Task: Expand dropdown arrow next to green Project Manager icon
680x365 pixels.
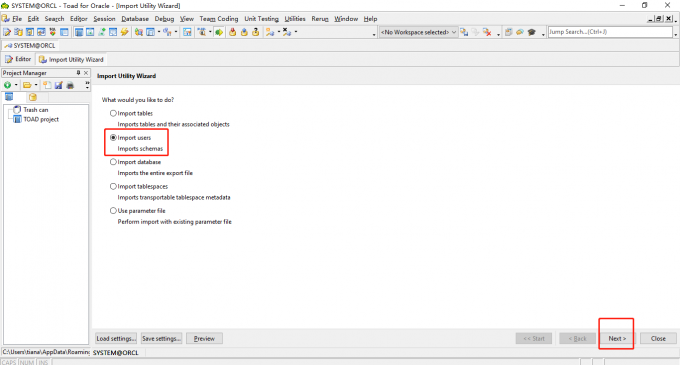Action: pos(16,85)
